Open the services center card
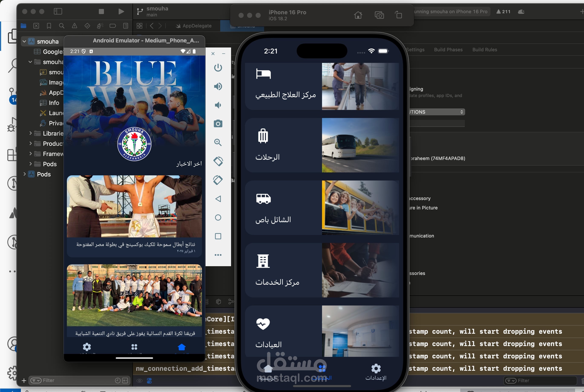Screen dimensions: 584x392 (x=322, y=270)
